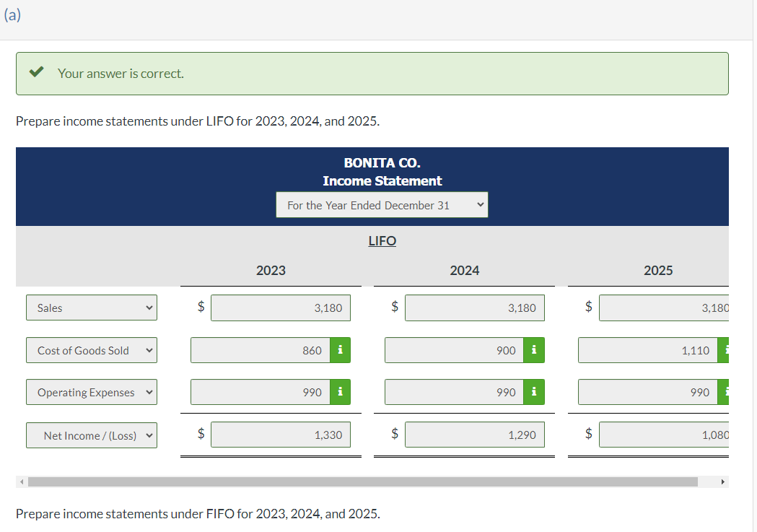Click the green checkmark in the success banner
The width and height of the screenshot is (757, 532).
coord(37,72)
